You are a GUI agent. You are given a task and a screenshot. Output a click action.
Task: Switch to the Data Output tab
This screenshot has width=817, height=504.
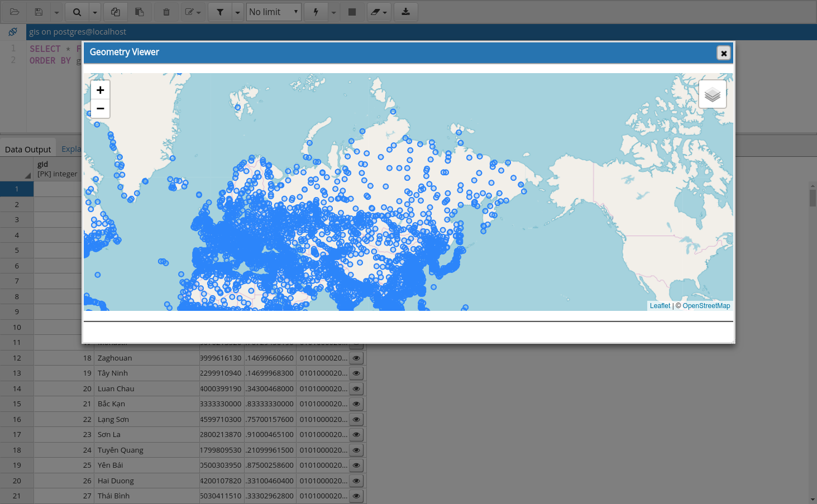pyautogui.click(x=28, y=149)
